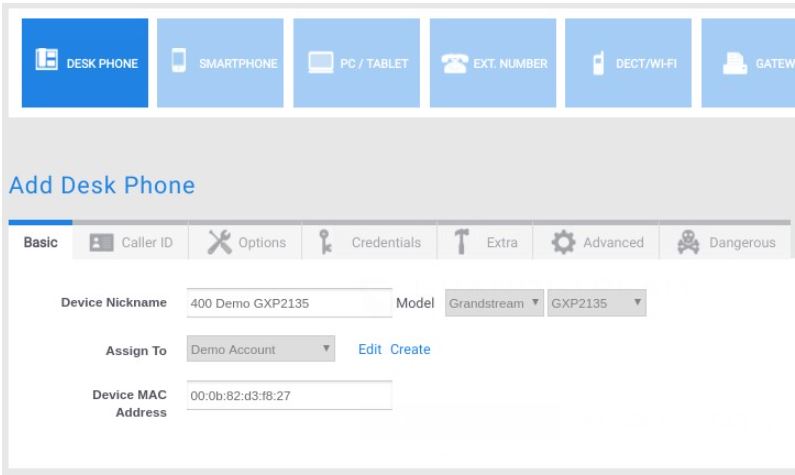This screenshot has height=475, width=795.
Task: Pick the Ext. Number telephone icon
Action: click(x=455, y=63)
